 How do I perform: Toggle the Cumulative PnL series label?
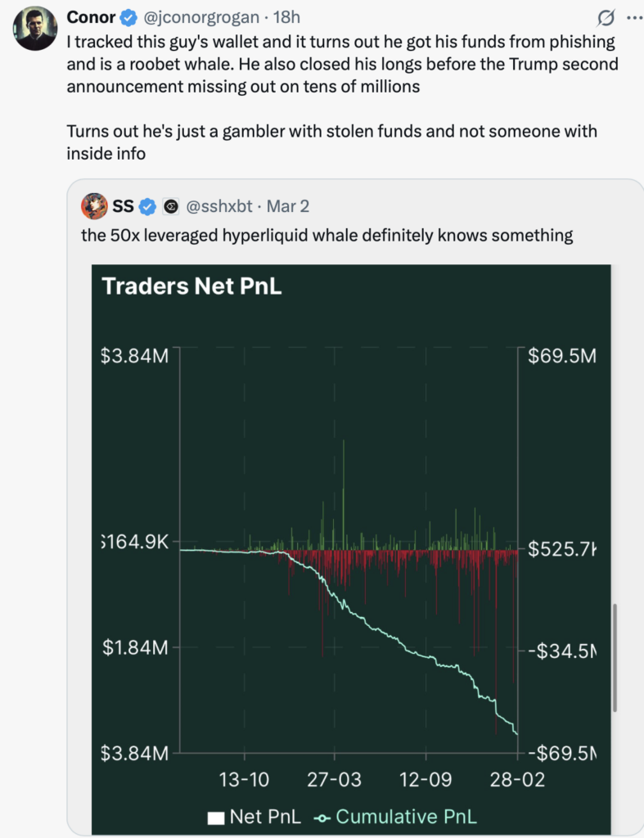pyautogui.click(x=406, y=817)
